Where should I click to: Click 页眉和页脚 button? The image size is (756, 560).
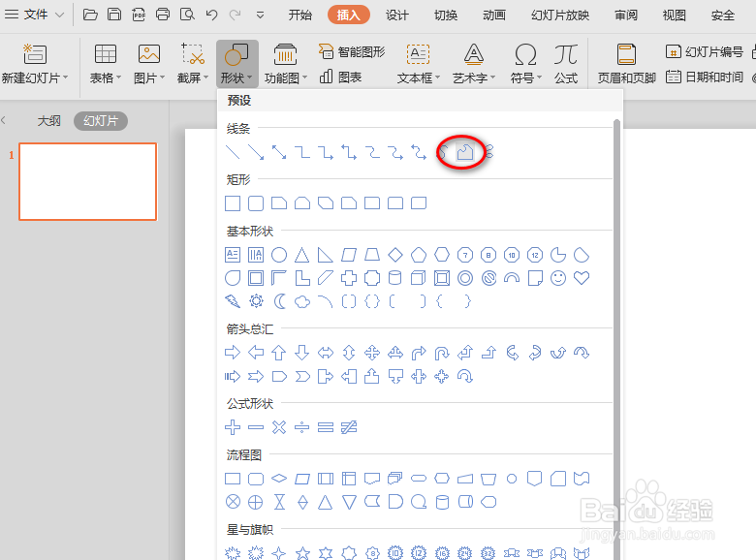(626, 64)
